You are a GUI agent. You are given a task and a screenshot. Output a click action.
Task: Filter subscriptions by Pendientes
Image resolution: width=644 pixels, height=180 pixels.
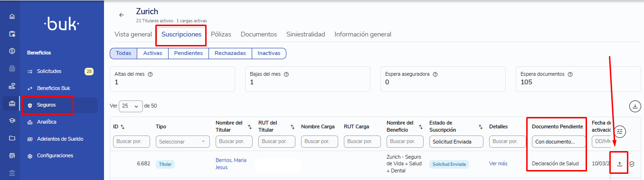(189, 53)
